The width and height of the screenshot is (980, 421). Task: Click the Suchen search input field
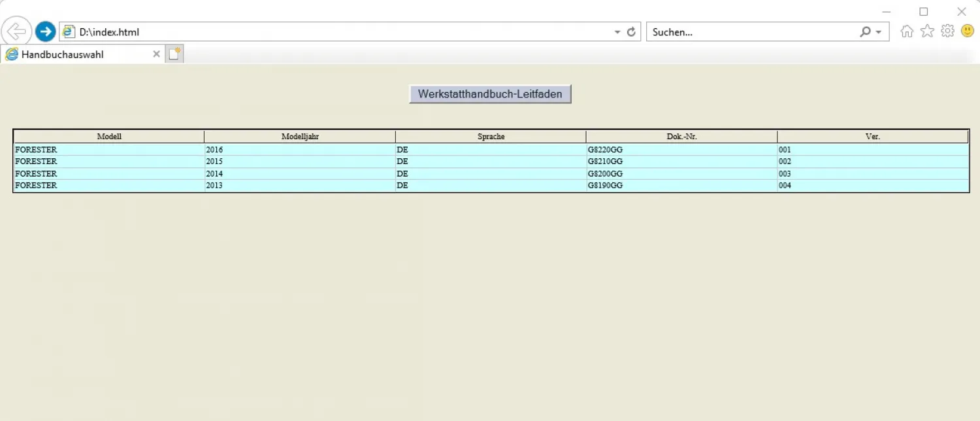pyautogui.click(x=751, y=32)
